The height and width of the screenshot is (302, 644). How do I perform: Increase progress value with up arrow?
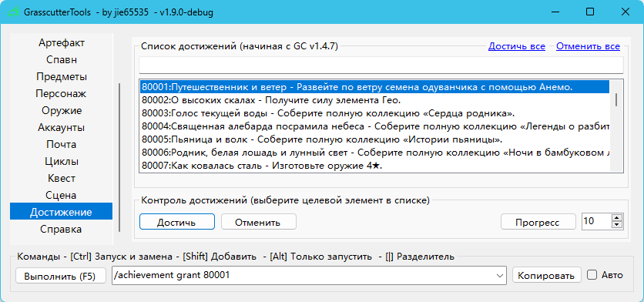click(x=617, y=218)
